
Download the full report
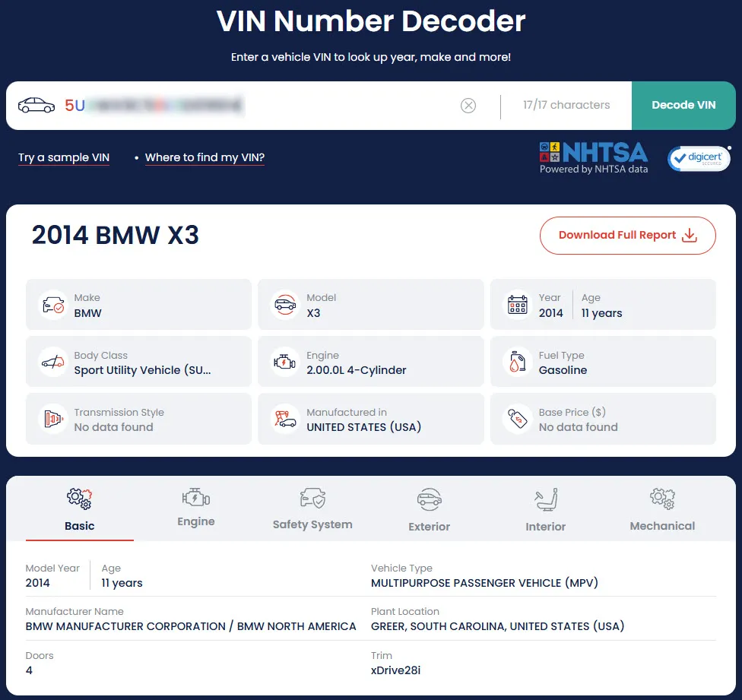(x=627, y=236)
